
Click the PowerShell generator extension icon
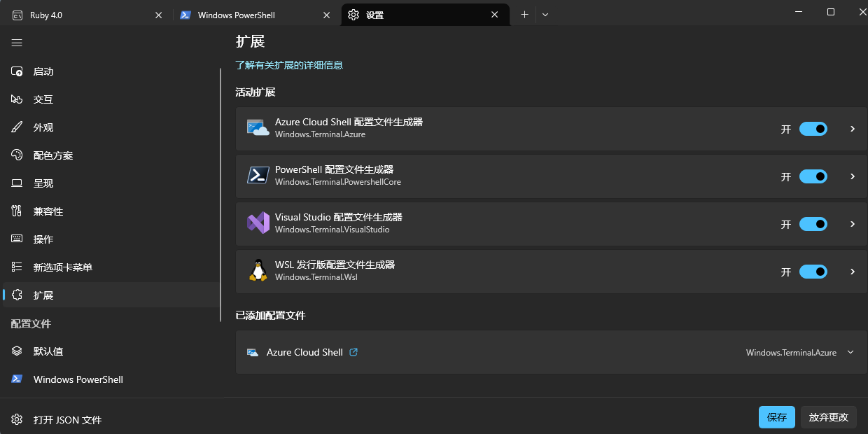click(x=258, y=175)
